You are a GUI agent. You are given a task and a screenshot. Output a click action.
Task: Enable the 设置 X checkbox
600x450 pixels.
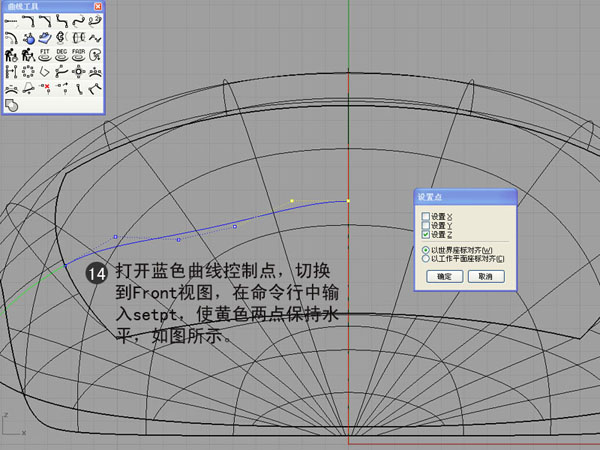[426, 216]
